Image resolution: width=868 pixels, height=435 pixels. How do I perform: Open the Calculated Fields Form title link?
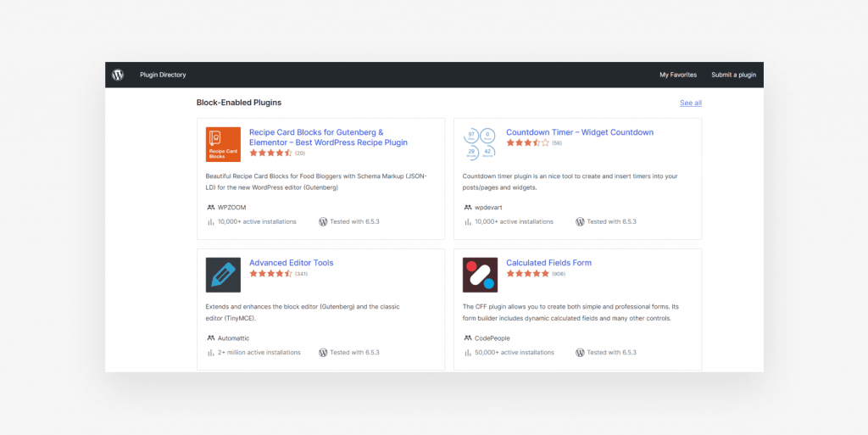(x=548, y=263)
